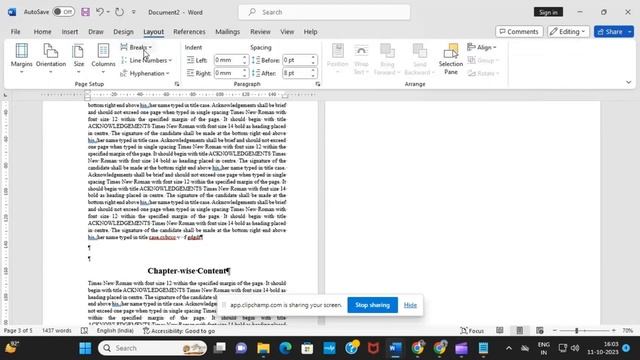Switch to Print Layout view
The image size is (640, 360).
(520, 331)
